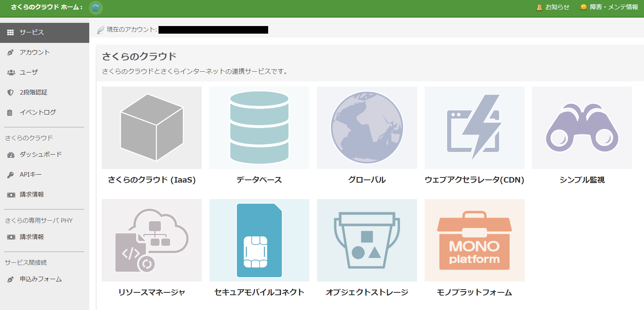Click the gauge icon beside ダッシュボード

11,155
